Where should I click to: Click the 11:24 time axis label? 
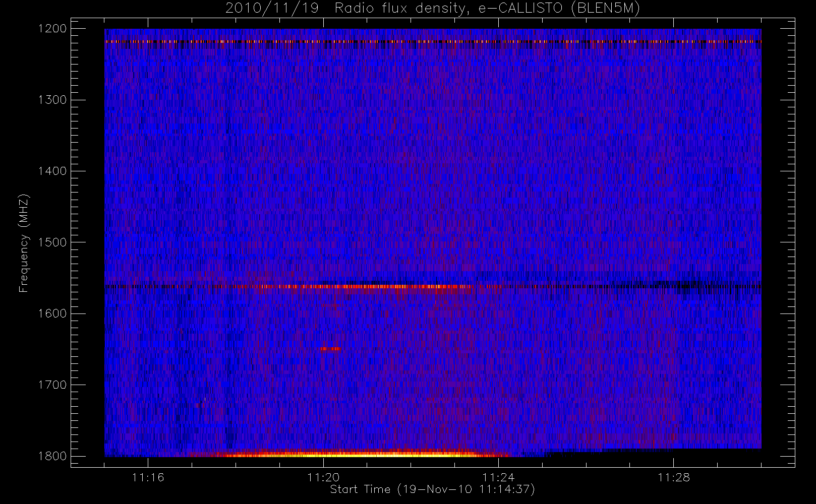(498, 477)
